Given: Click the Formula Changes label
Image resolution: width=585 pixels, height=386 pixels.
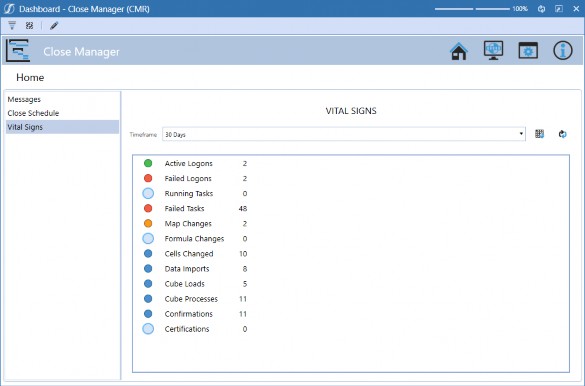Looking at the screenshot, I should (x=194, y=239).
